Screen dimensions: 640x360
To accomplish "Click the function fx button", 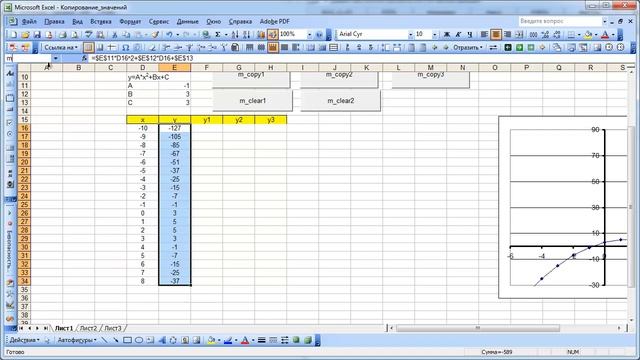I will coord(84,58).
